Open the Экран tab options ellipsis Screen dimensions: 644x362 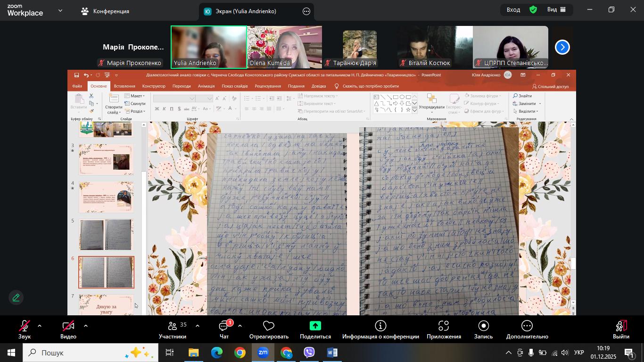click(306, 11)
